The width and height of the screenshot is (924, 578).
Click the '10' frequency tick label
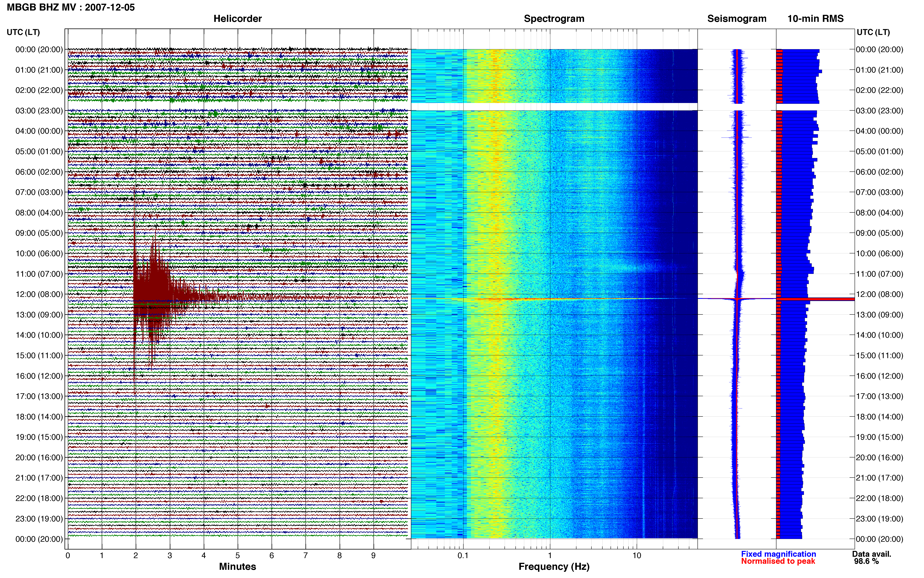[x=637, y=555]
